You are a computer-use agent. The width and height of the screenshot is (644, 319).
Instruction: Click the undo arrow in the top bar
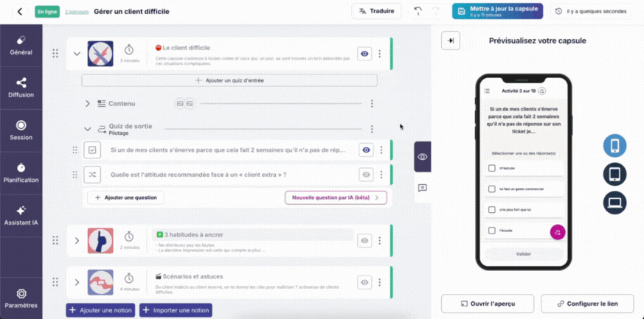click(x=418, y=11)
